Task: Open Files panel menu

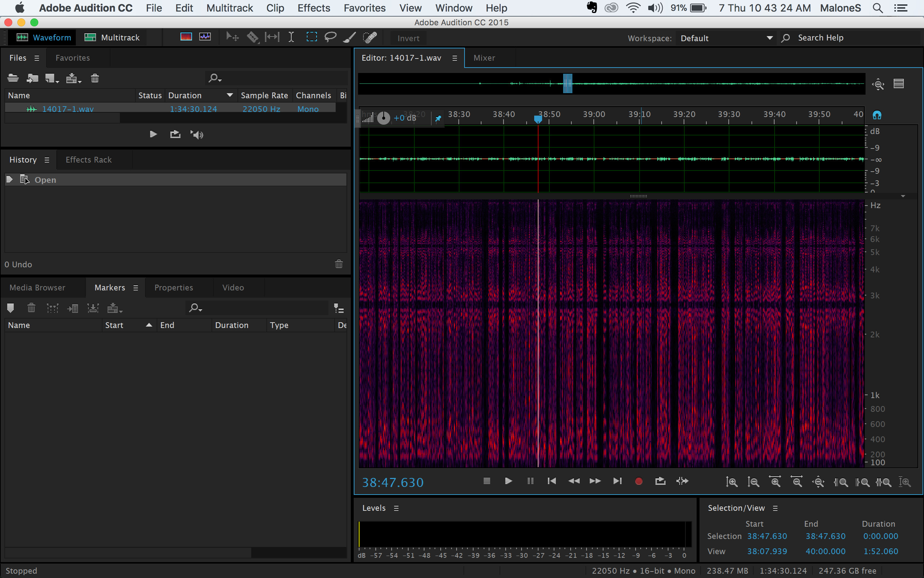Action: click(37, 58)
